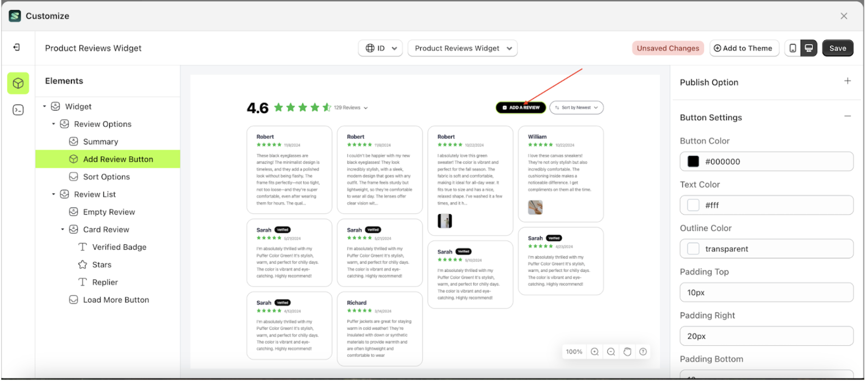Click the Replier text icon
This screenshot has width=868, height=383.
[82, 282]
